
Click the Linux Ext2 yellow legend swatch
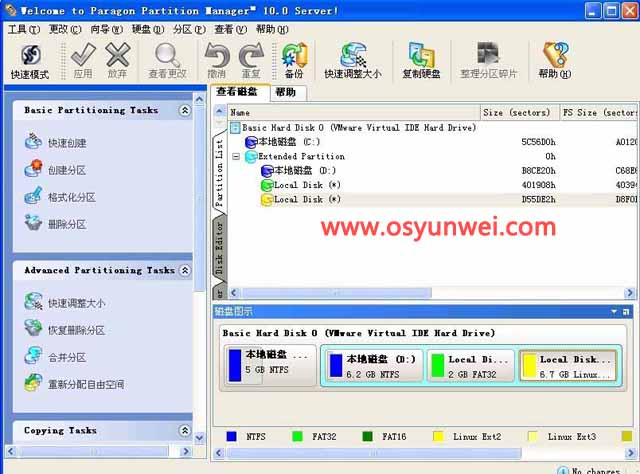(438, 436)
